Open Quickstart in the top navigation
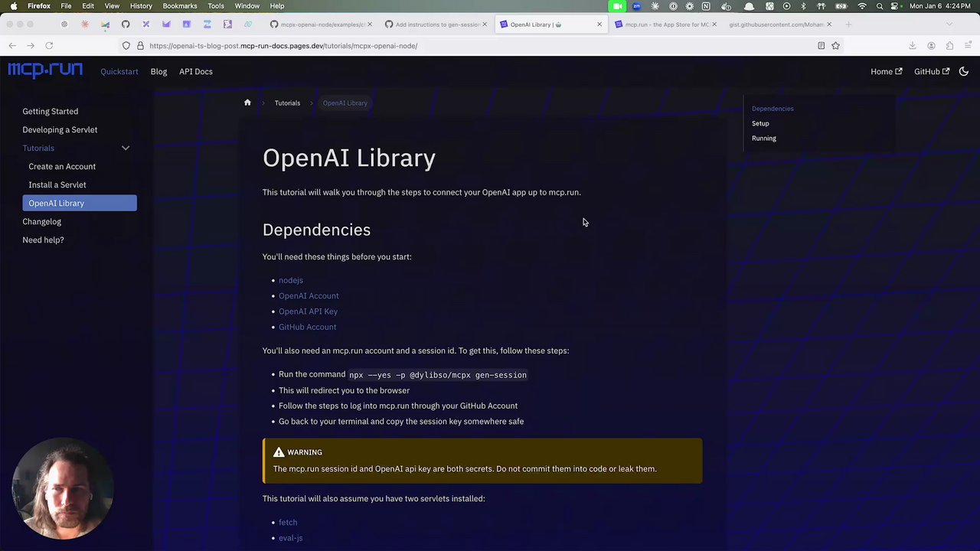This screenshot has height=551, width=980. pyautogui.click(x=119, y=71)
